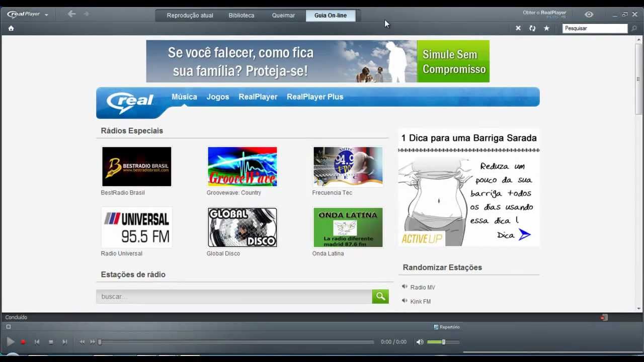Open the RealPlayer menu item
The width and height of the screenshot is (644, 362).
coord(258,97)
